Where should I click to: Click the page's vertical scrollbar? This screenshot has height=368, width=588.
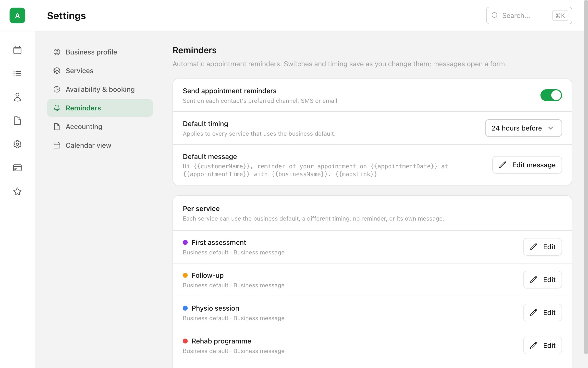point(586,177)
